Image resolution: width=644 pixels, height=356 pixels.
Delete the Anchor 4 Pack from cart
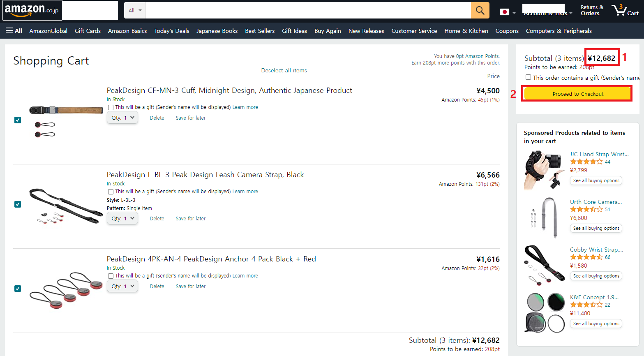(157, 286)
